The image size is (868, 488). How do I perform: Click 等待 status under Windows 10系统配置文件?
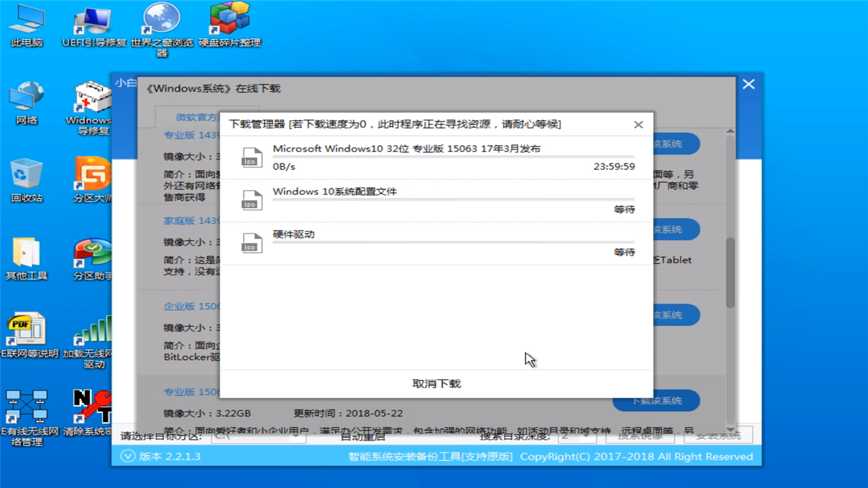click(x=625, y=209)
